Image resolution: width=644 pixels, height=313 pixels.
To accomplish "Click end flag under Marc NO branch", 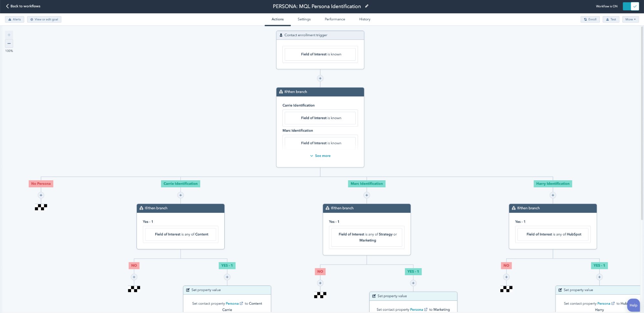I will [320, 295].
